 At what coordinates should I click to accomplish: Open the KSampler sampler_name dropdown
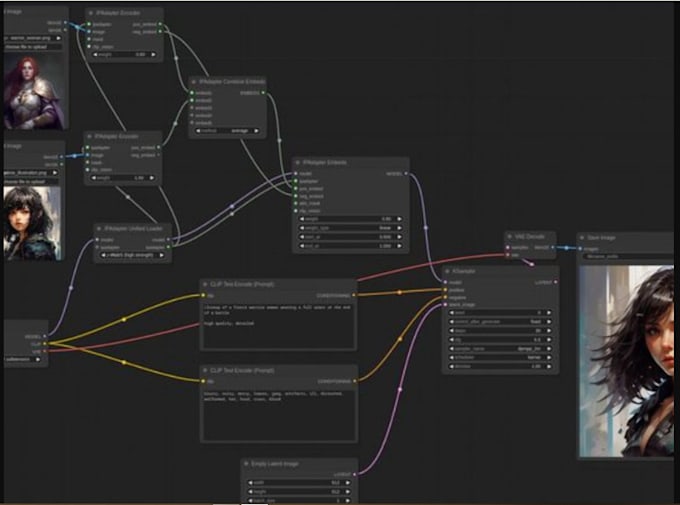(500, 349)
